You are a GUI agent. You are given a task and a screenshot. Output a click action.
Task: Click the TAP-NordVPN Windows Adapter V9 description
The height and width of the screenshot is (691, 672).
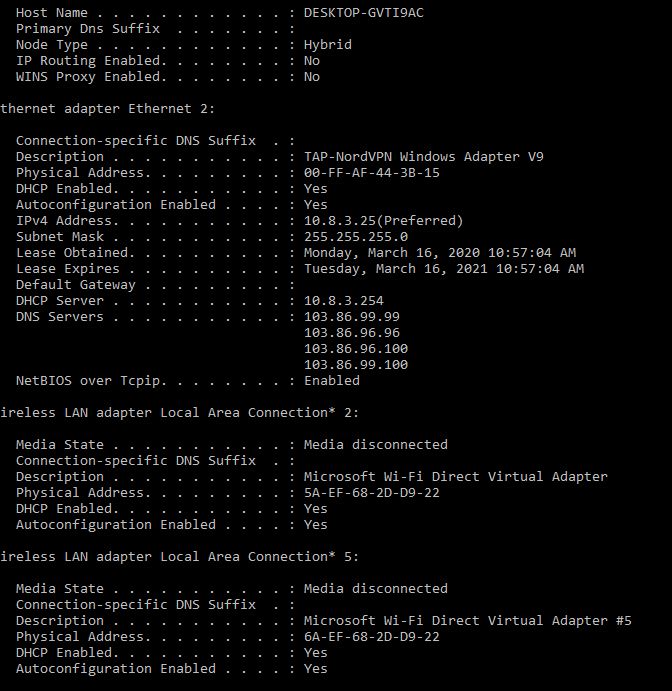423,157
